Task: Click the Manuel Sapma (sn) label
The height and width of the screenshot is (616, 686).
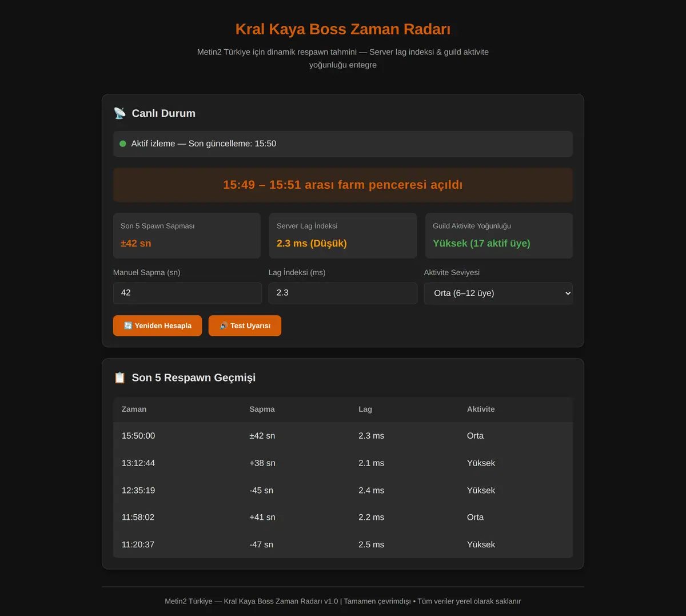Action: 146,272
